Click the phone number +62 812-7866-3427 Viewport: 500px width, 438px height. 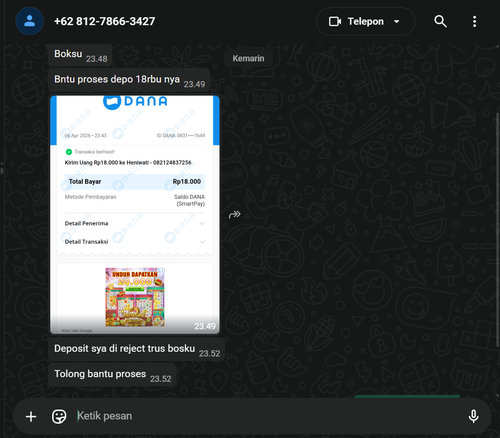coord(105,21)
